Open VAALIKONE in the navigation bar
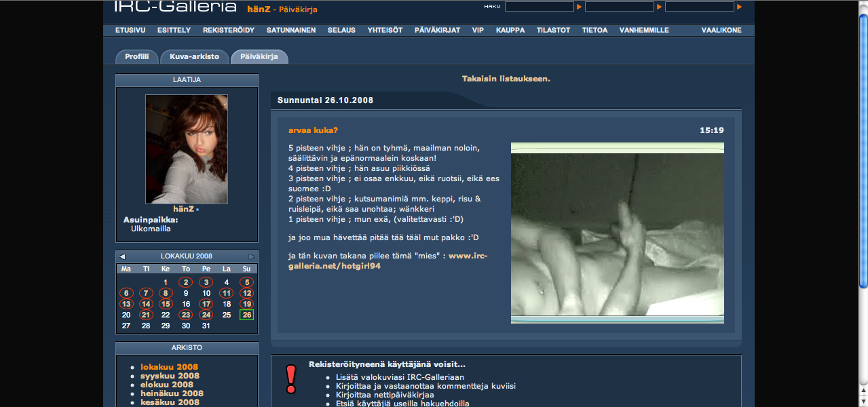 (x=721, y=31)
